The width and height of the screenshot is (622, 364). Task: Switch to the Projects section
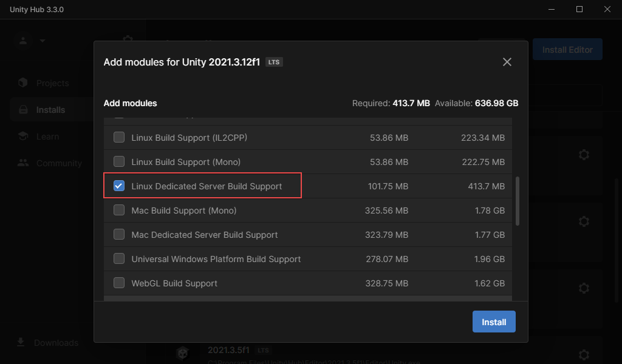[x=22, y=83]
